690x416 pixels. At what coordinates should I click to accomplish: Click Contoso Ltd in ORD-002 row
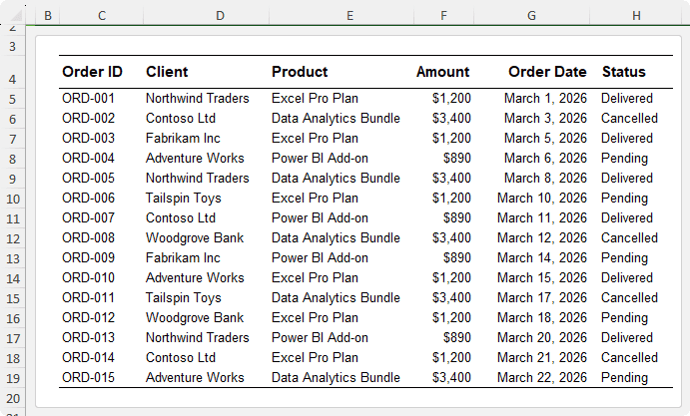(x=181, y=118)
